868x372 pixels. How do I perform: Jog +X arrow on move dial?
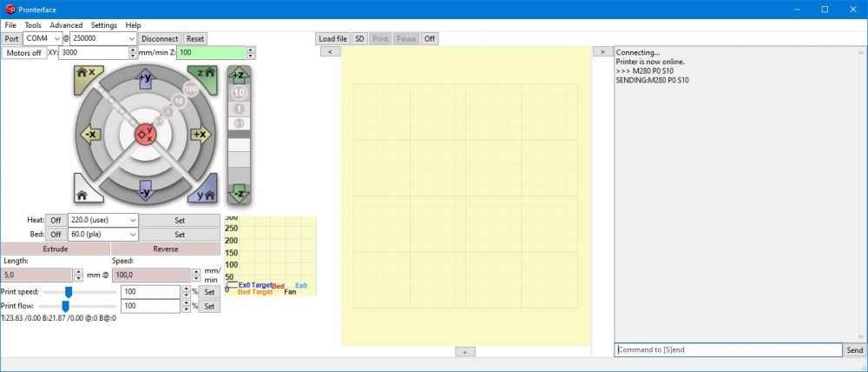[x=200, y=134]
